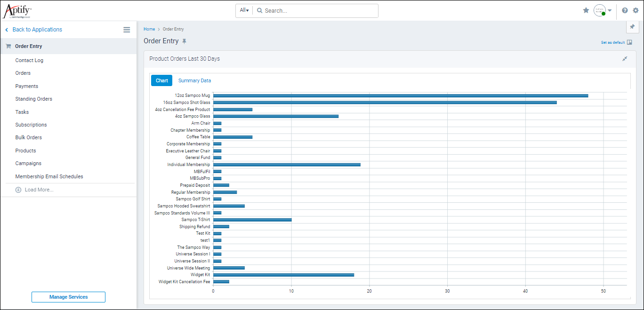Click the Sampco T-Shirt bar
Image resolution: width=644 pixels, height=310 pixels.
(x=252, y=220)
